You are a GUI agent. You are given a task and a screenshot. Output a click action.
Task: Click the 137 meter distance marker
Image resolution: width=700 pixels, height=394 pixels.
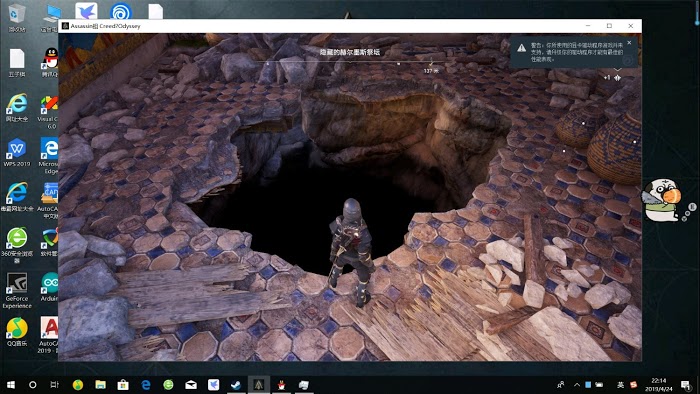point(431,71)
